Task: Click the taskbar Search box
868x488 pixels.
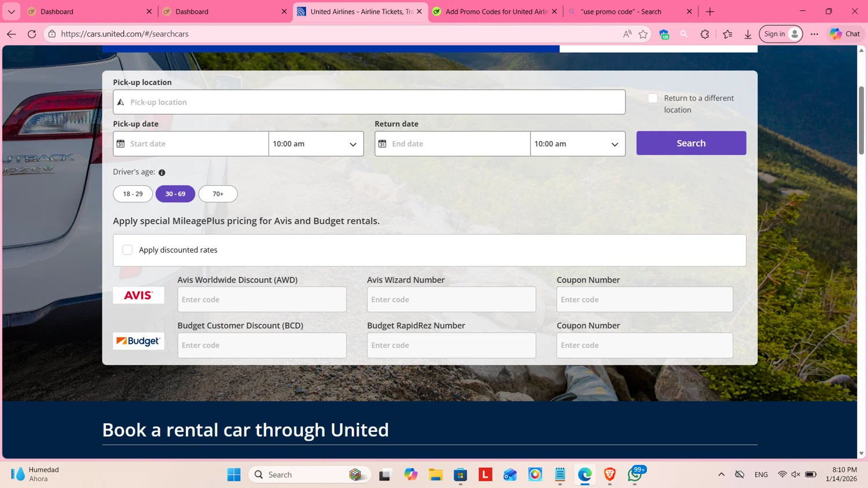Action: 310,475
